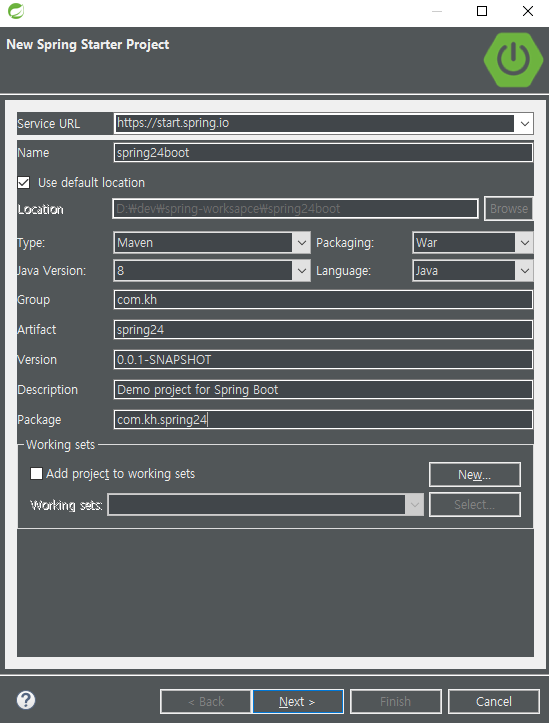Image resolution: width=549 pixels, height=723 pixels.
Task: Click the Package field com.kh.spring24
Action: (323, 420)
